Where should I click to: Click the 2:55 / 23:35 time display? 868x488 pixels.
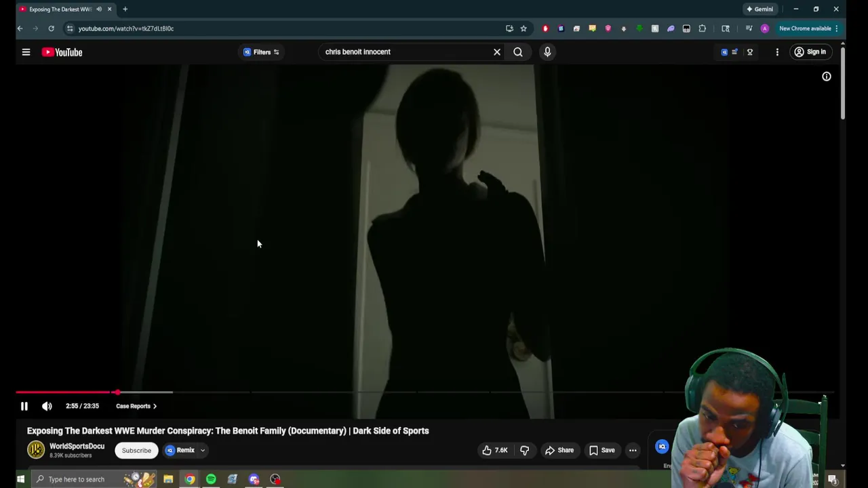(x=82, y=406)
